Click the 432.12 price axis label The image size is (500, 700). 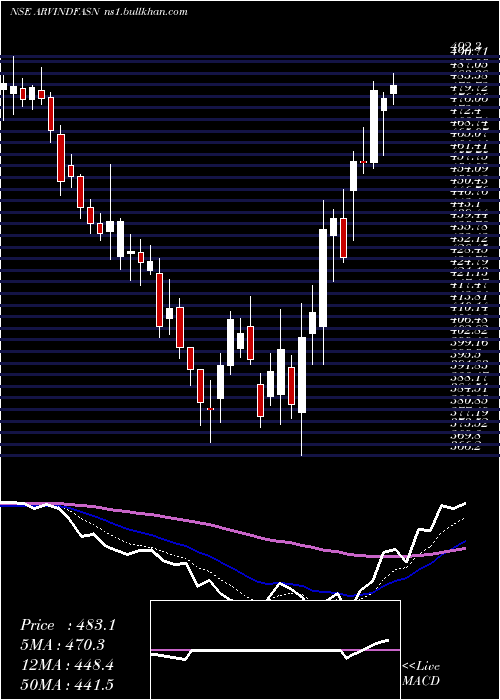(468, 240)
